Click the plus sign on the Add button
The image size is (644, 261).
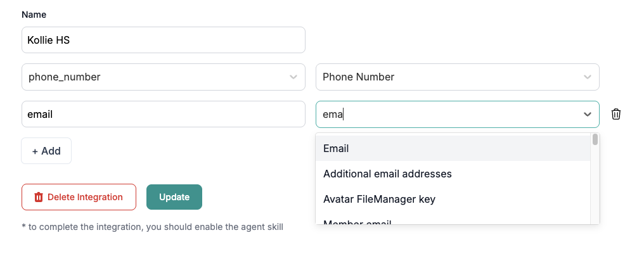(35, 151)
